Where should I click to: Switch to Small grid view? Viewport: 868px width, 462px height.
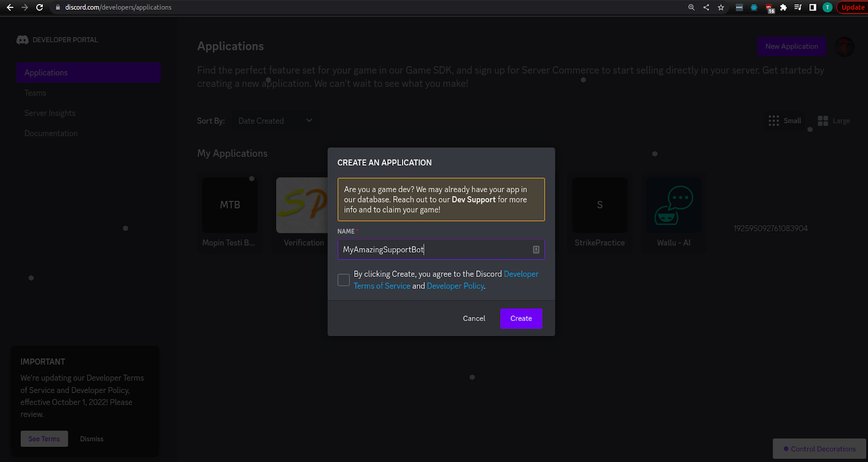click(784, 121)
